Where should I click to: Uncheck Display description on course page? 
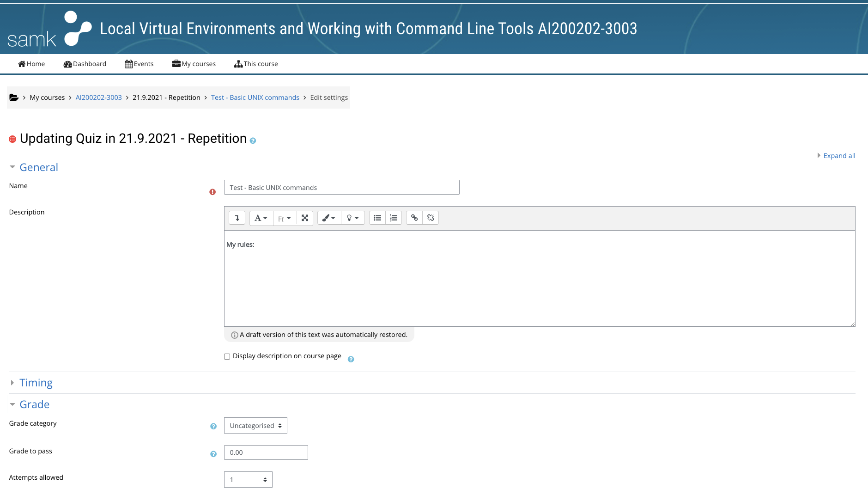[x=227, y=356]
